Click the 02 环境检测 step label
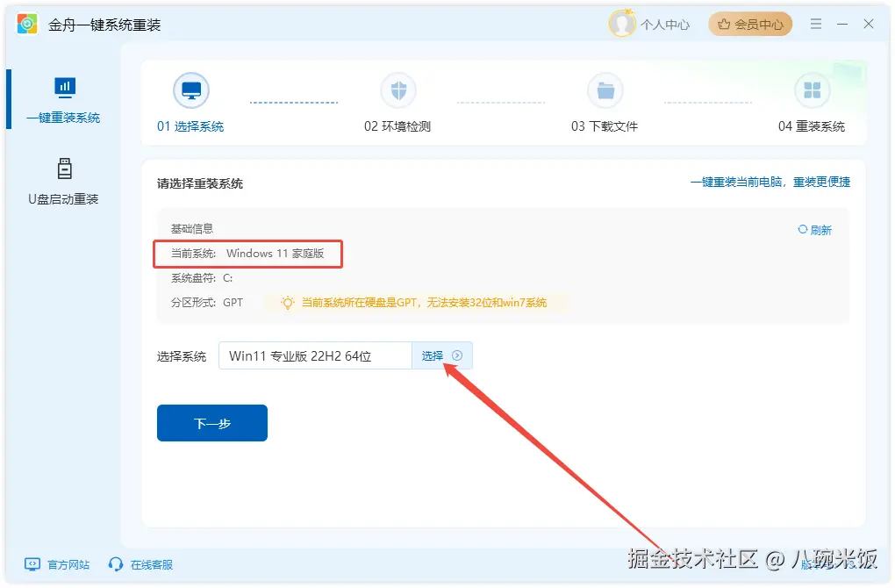The width and height of the screenshot is (895, 588). pos(397,126)
